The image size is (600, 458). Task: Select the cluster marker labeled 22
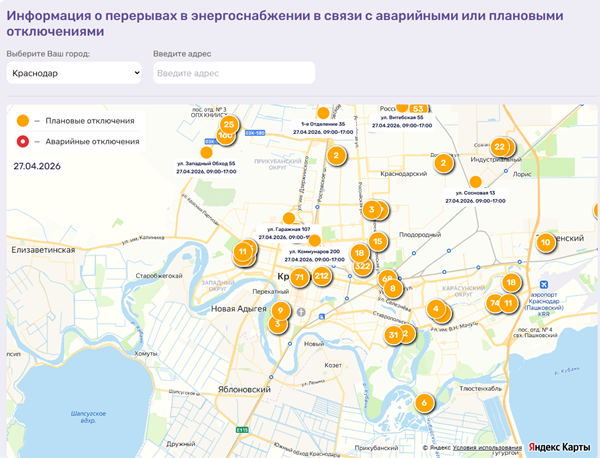pos(500,147)
